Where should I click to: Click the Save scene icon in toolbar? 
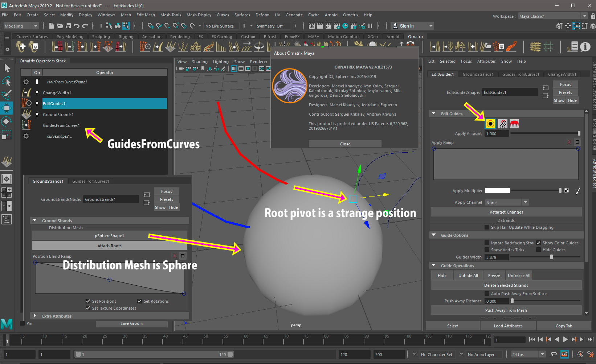pos(68,26)
